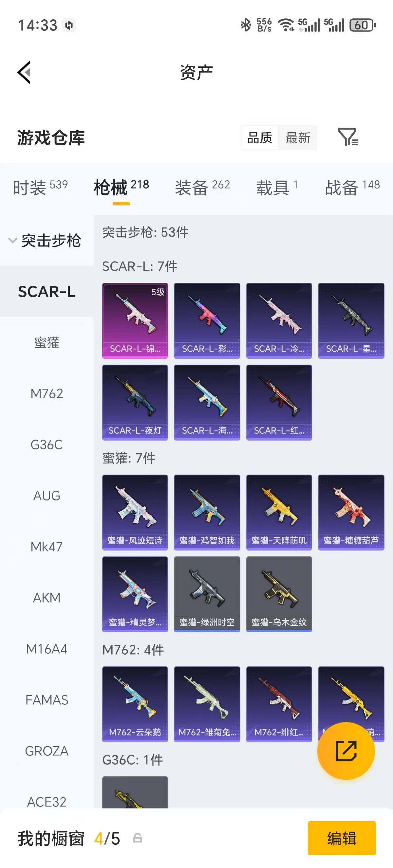Switch sorting to 最新
The height and width of the screenshot is (868, 393).
pyautogui.click(x=298, y=137)
